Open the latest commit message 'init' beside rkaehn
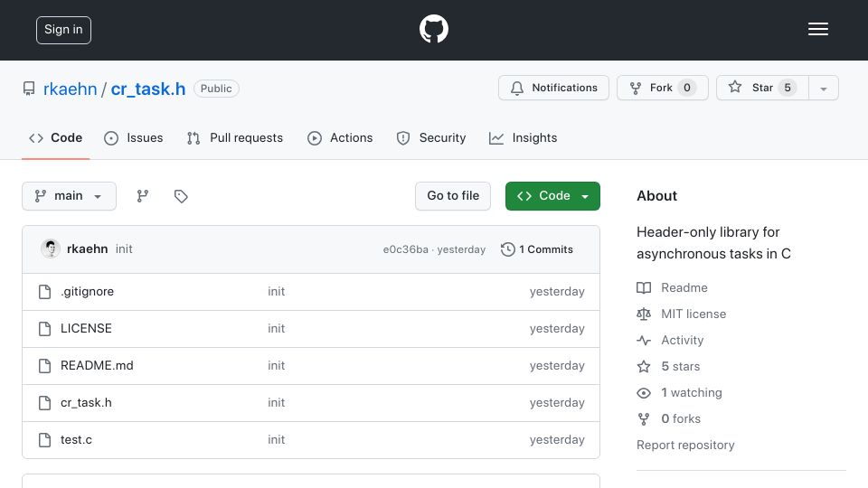Screen dimensions: 868x488 coord(124,249)
